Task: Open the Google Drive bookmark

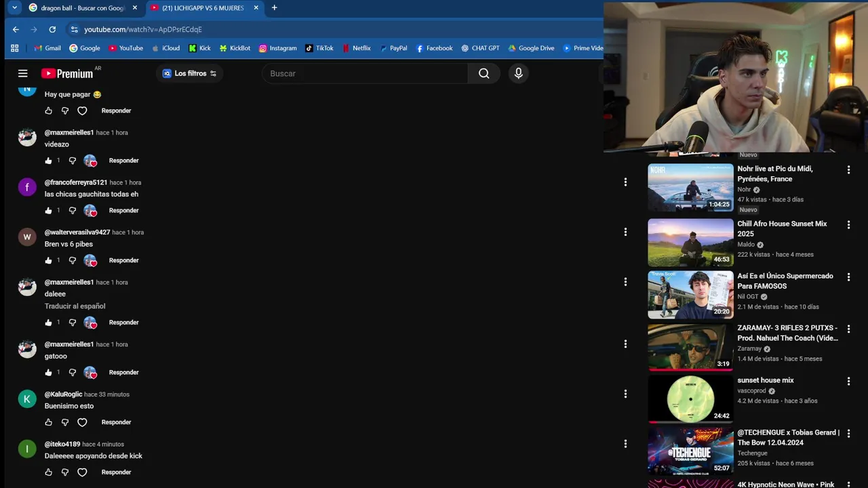Action: click(531, 48)
